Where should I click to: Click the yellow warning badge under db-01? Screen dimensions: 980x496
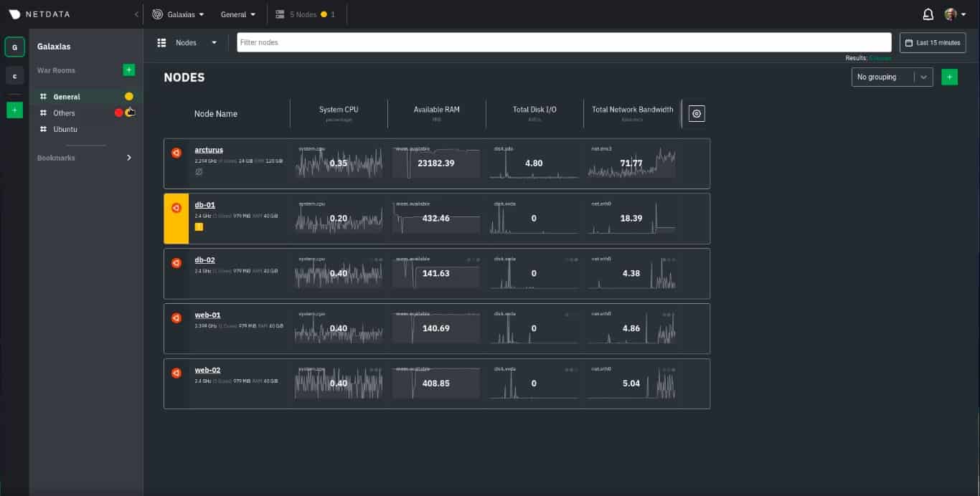pyautogui.click(x=199, y=226)
